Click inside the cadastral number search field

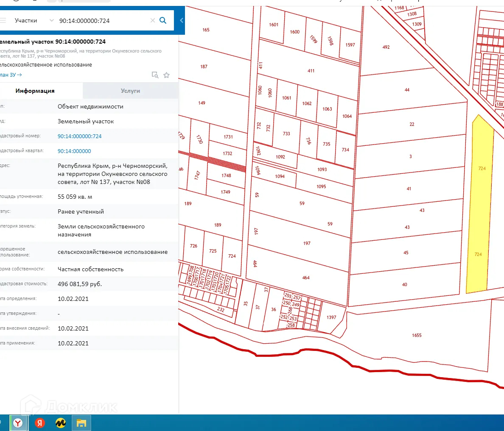(102, 20)
